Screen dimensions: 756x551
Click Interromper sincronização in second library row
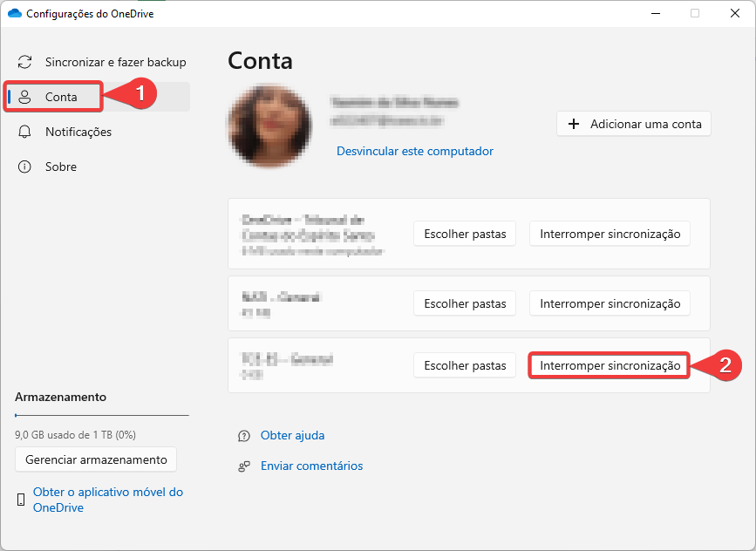click(x=610, y=303)
